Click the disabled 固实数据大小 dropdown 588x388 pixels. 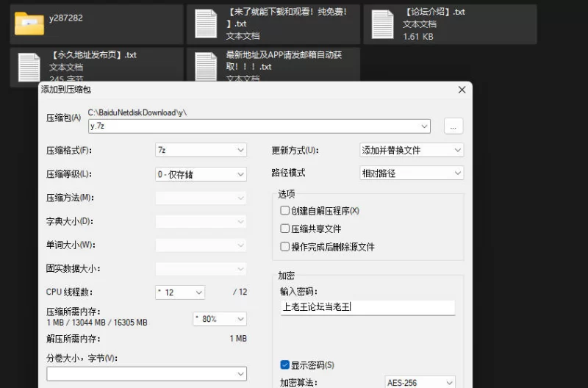click(x=201, y=268)
